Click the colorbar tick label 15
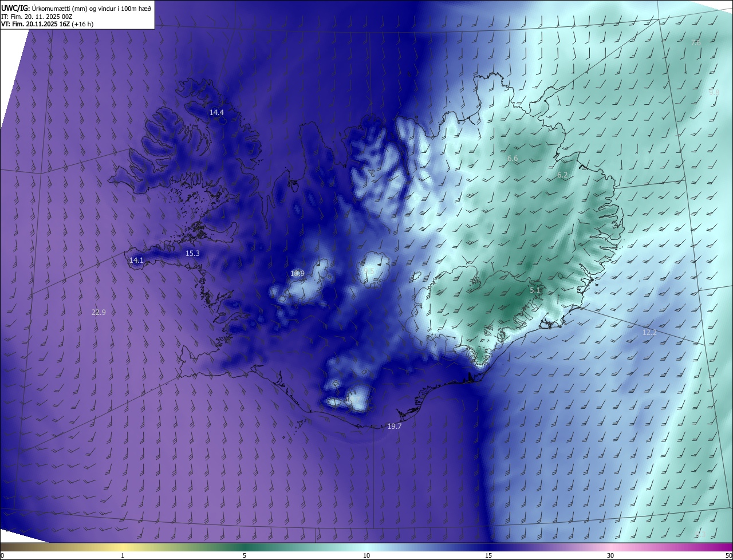This screenshot has width=733, height=560. point(488,555)
